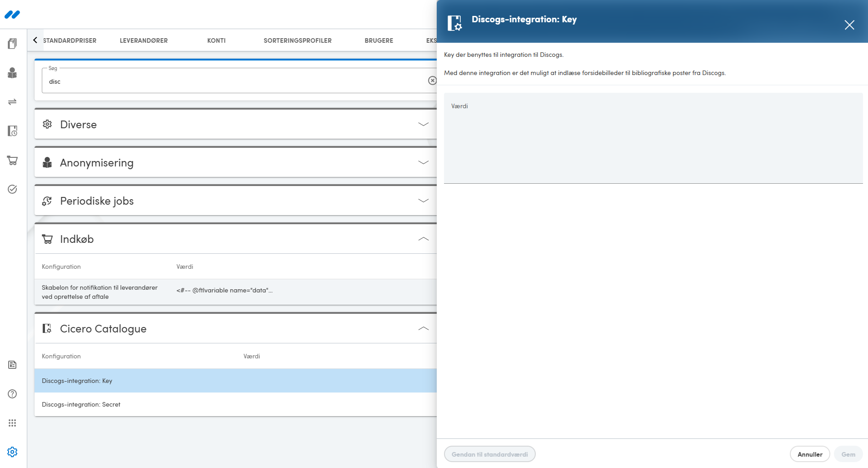Open the settings gear in sidebar
Screen dimensions: 868x468
pos(12,452)
